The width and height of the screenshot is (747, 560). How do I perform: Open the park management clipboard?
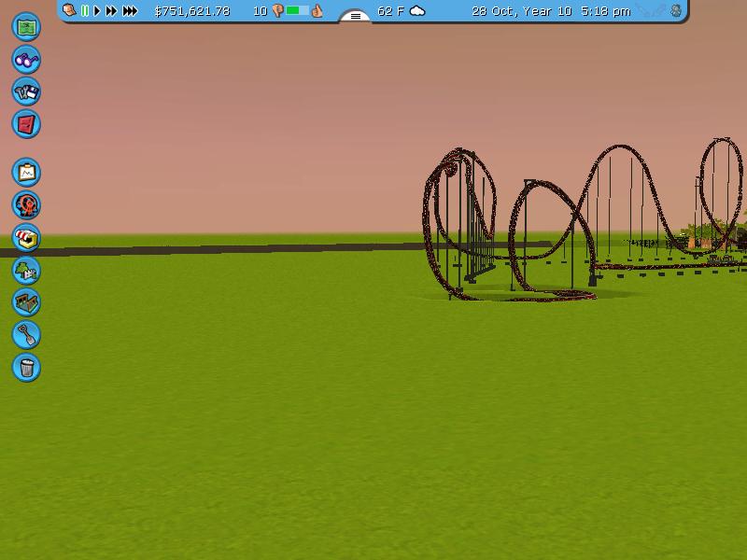pos(26,172)
